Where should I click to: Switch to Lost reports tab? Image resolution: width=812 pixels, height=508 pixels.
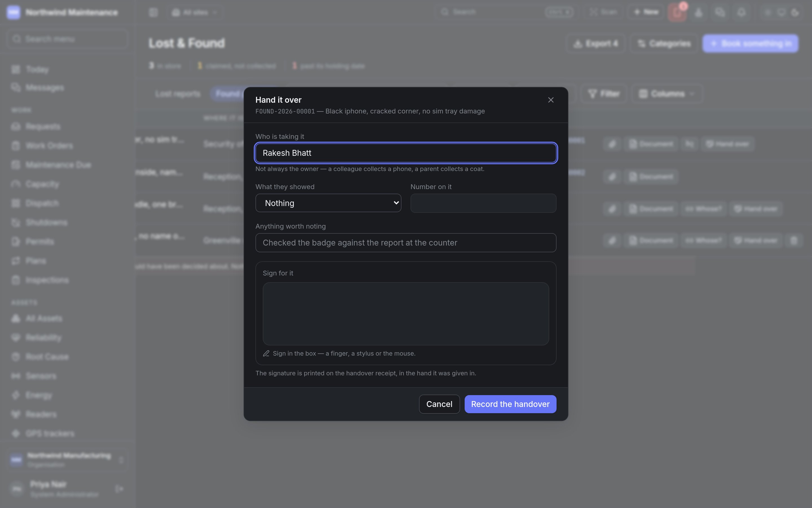(178, 94)
